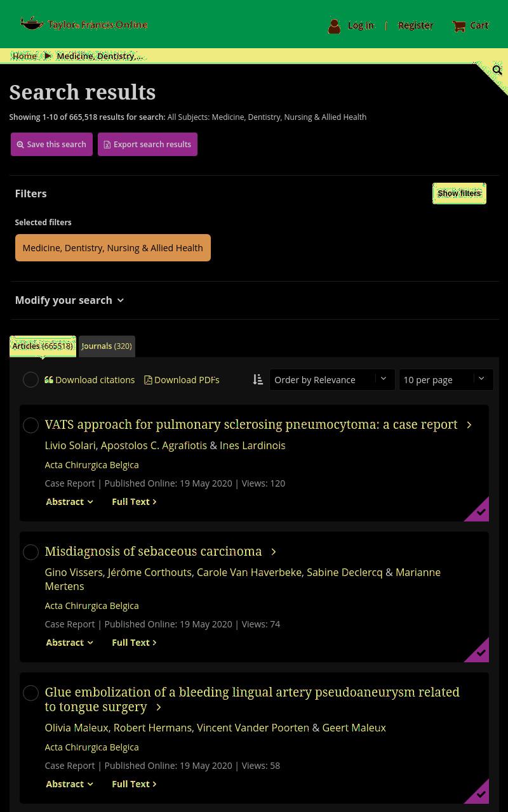The height and width of the screenshot is (812, 508).
Task: Click the arrow after Glue embolization article title
Action: (x=159, y=707)
